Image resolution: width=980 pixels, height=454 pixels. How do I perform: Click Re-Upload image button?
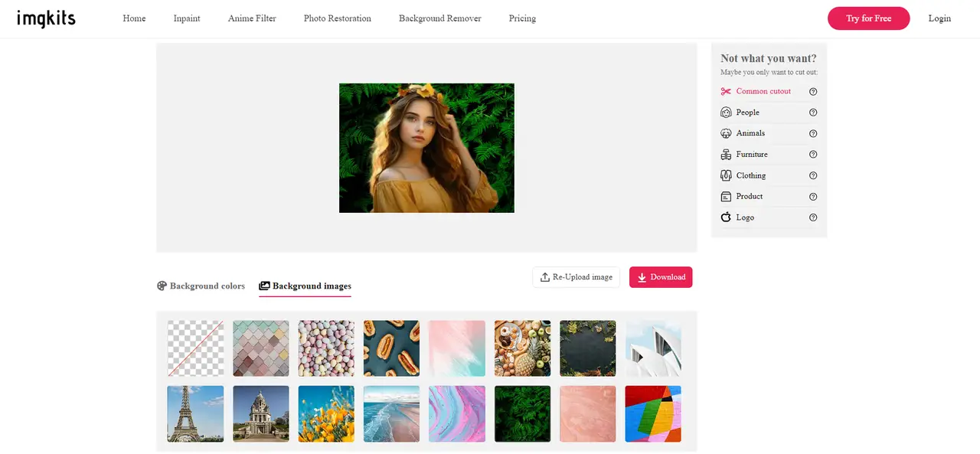point(576,277)
